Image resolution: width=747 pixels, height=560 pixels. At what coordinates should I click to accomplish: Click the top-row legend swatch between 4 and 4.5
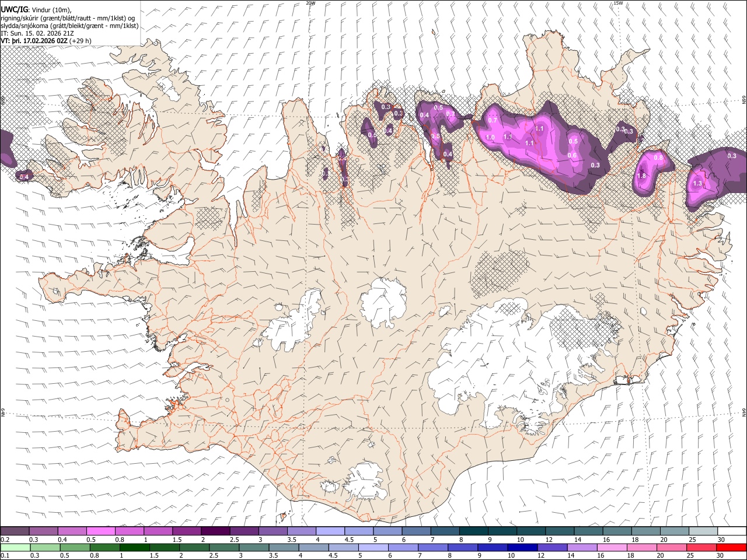[330, 531]
